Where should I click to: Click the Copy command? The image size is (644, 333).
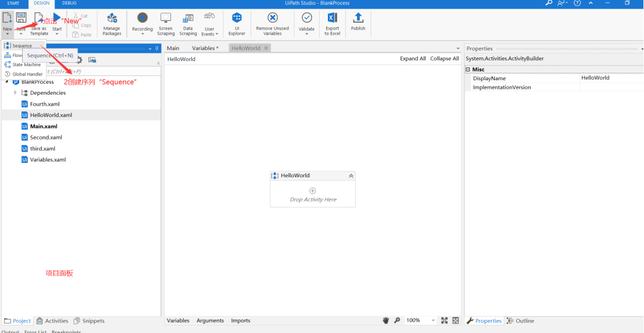[82, 25]
